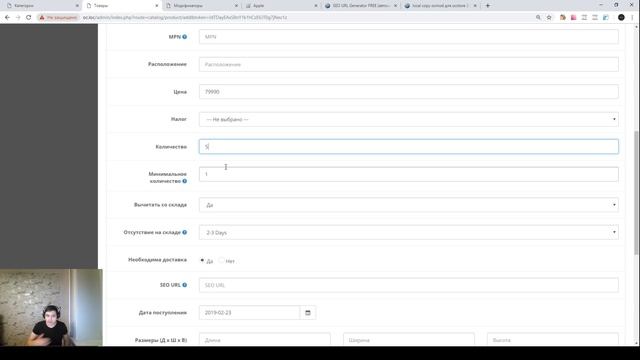Click the Ширина dimension field
Image resolution: width=640 pixels, height=360 pixels.
pyautogui.click(x=409, y=340)
